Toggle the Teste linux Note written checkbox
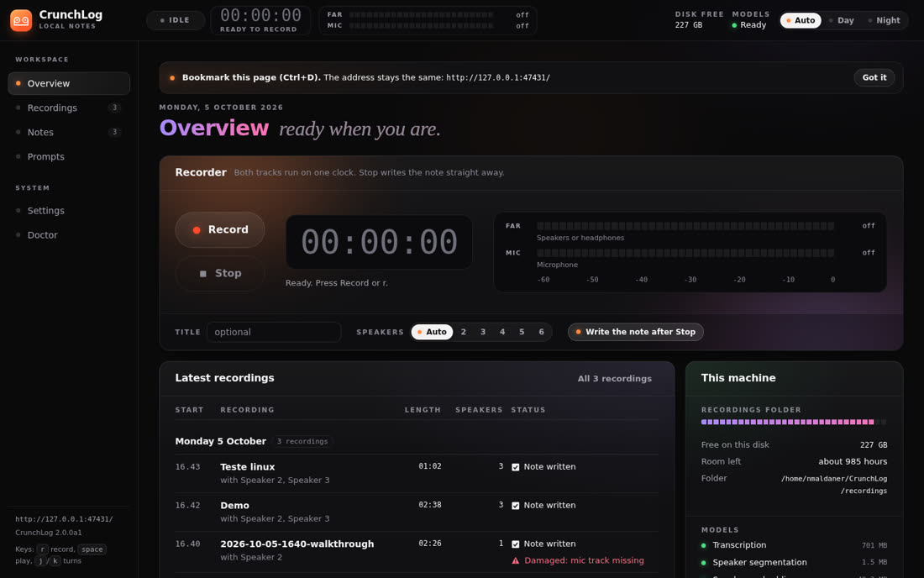The height and width of the screenshot is (578, 924). (516, 467)
